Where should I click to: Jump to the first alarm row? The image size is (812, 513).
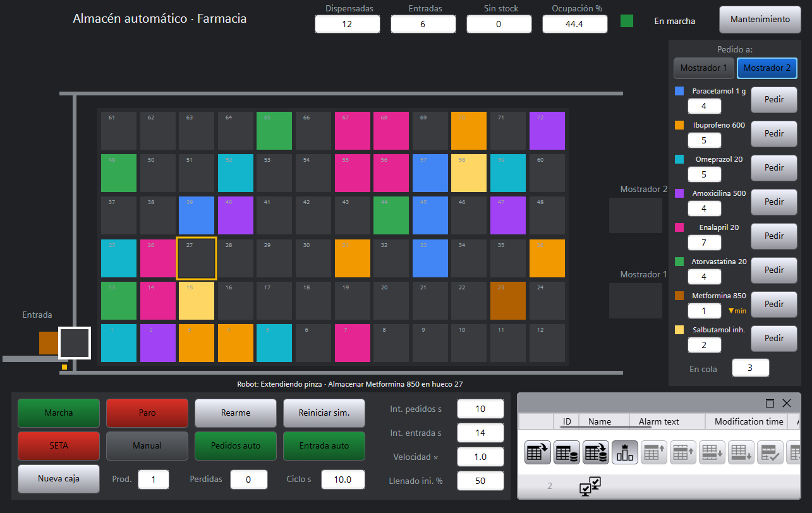point(653,452)
